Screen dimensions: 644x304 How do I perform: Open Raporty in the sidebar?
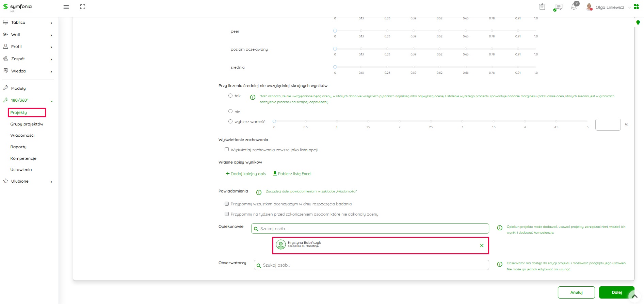18,147
